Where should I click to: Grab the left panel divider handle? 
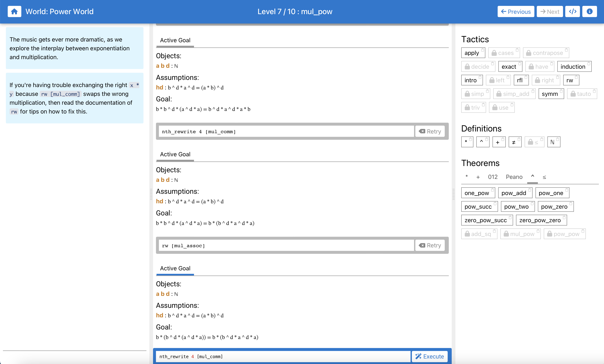151,194
